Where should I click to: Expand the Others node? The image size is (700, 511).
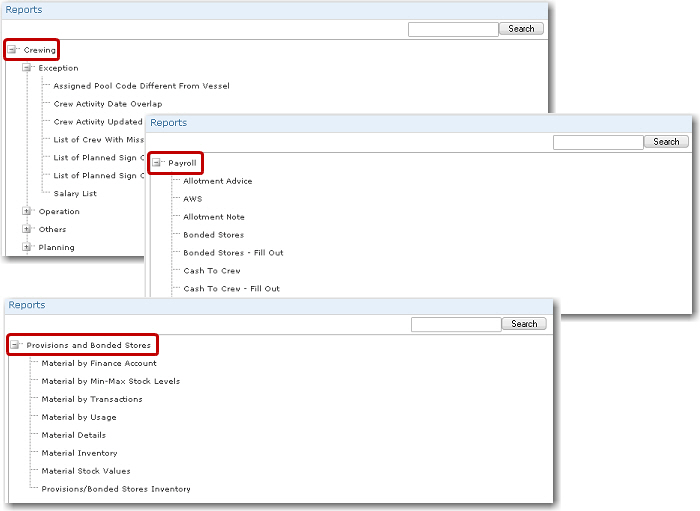[x=28, y=230]
